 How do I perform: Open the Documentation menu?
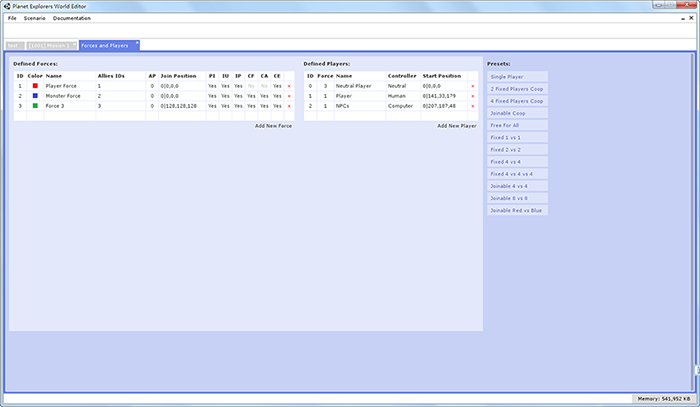click(71, 18)
